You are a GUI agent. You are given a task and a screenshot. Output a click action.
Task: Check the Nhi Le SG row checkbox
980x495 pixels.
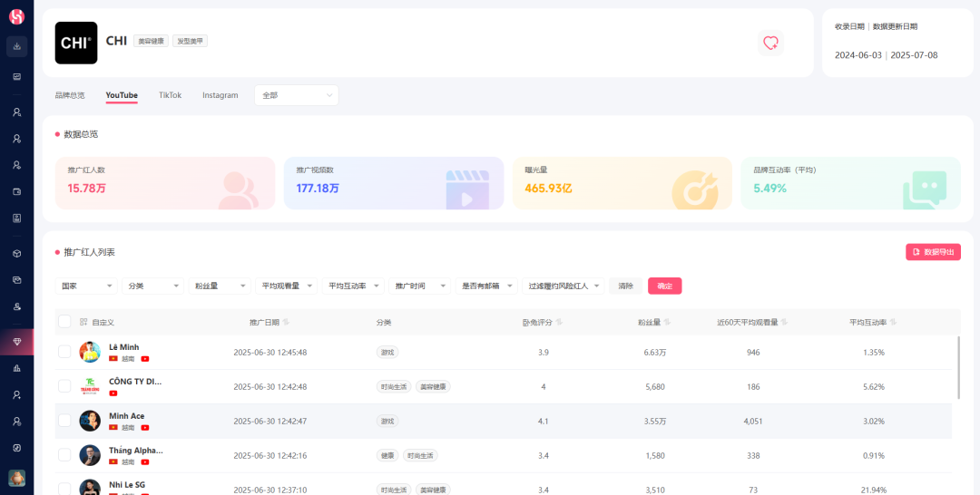click(64, 489)
